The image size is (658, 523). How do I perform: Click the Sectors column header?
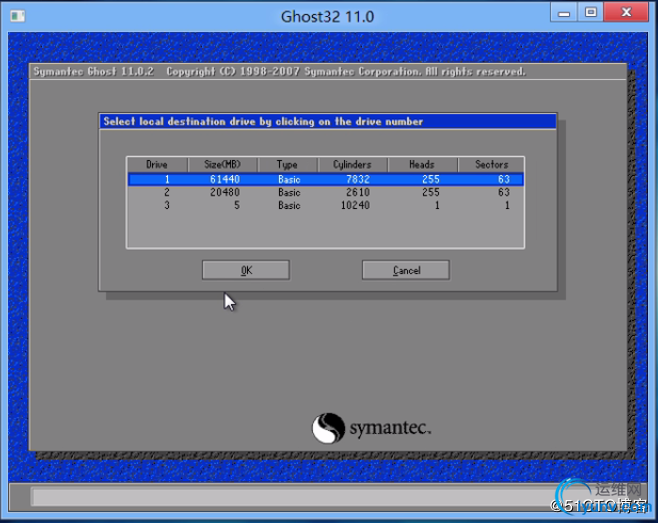click(491, 165)
